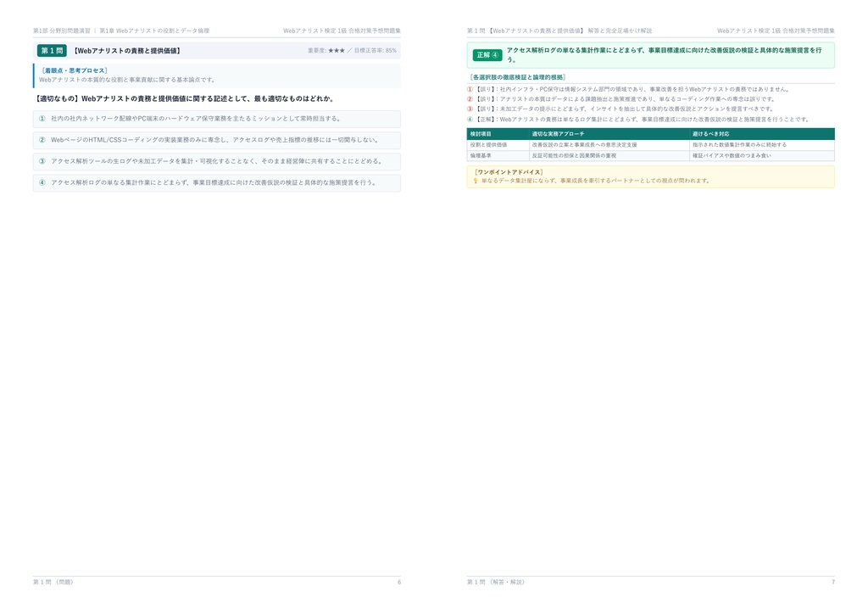This screenshot has width=868, height=614.
Task: Click the red ② marker in the explanation list
Action: 470,99
